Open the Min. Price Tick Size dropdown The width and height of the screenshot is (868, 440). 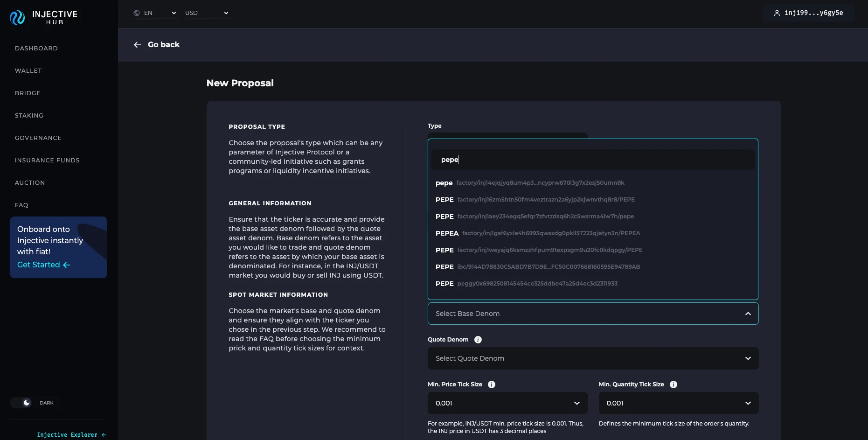tap(507, 403)
